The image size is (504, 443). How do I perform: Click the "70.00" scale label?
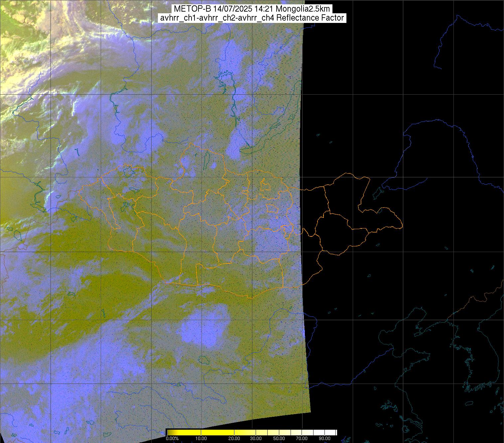coord(302,438)
